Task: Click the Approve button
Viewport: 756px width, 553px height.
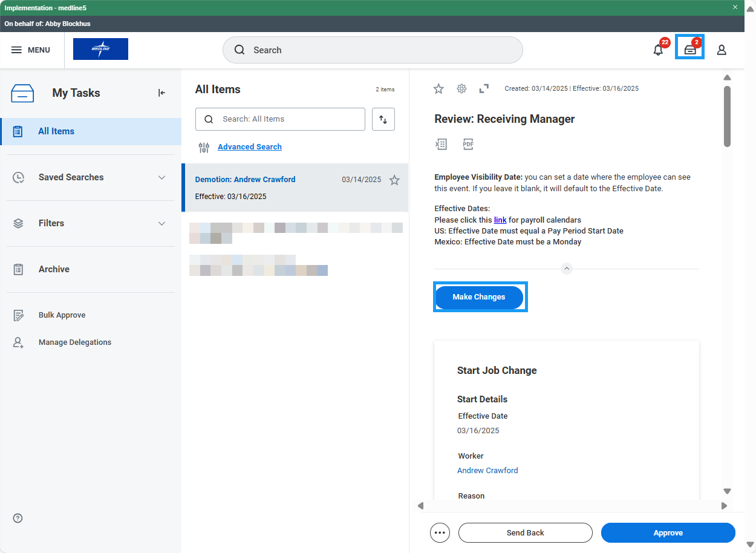Action: pyautogui.click(x=668, y=533)
